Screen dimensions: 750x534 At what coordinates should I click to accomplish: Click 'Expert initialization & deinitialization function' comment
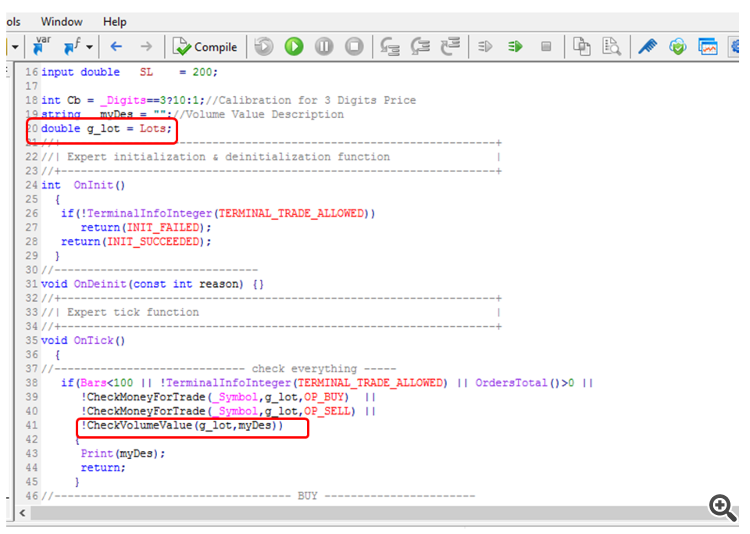[228, 157]
